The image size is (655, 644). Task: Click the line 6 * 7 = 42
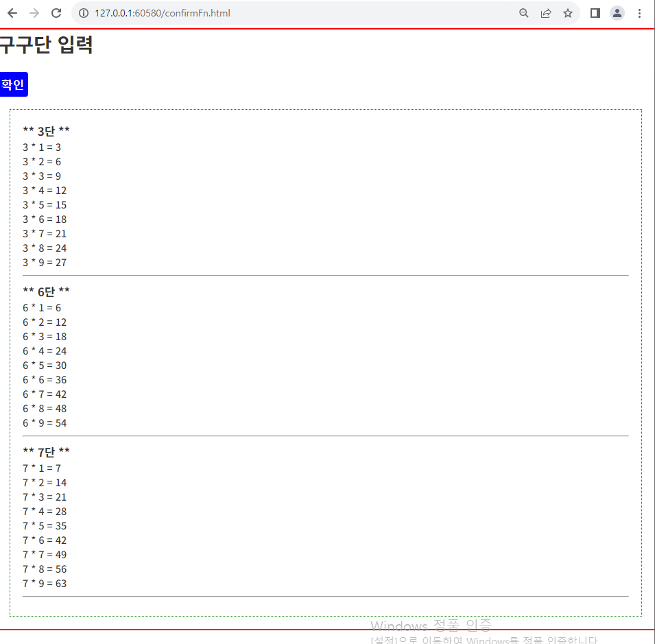(45, 394)
